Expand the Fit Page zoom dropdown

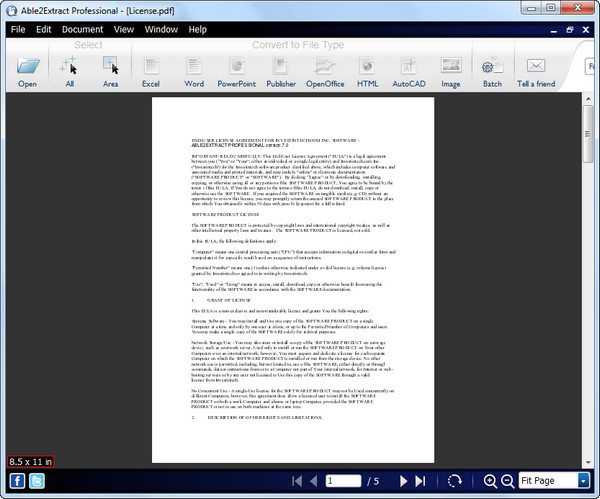(x=583, y=481)
